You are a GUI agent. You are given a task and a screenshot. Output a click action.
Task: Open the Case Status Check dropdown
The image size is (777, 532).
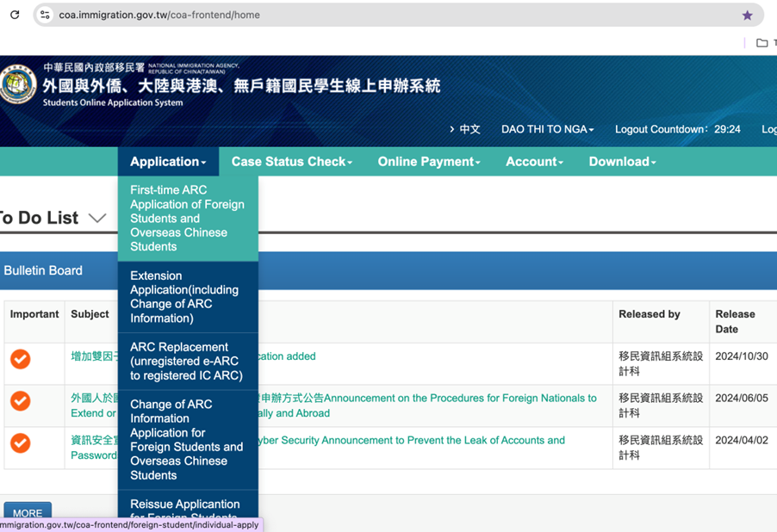292,162
